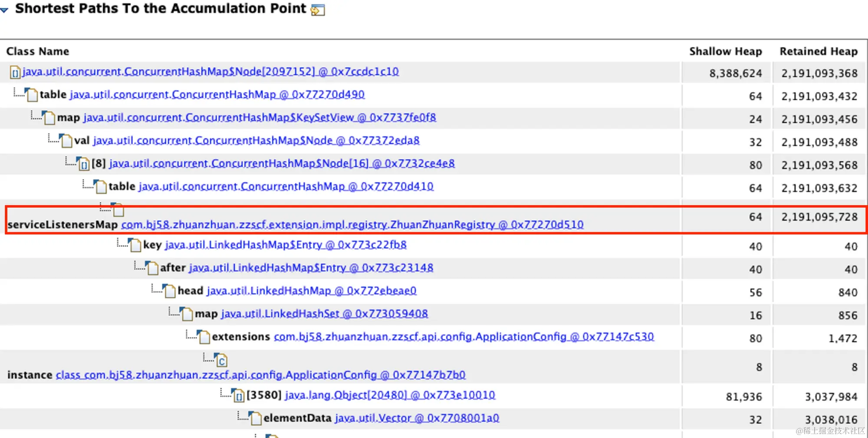
Task: Select shallow heap value 8,388,624
Action: pos(736,73)
